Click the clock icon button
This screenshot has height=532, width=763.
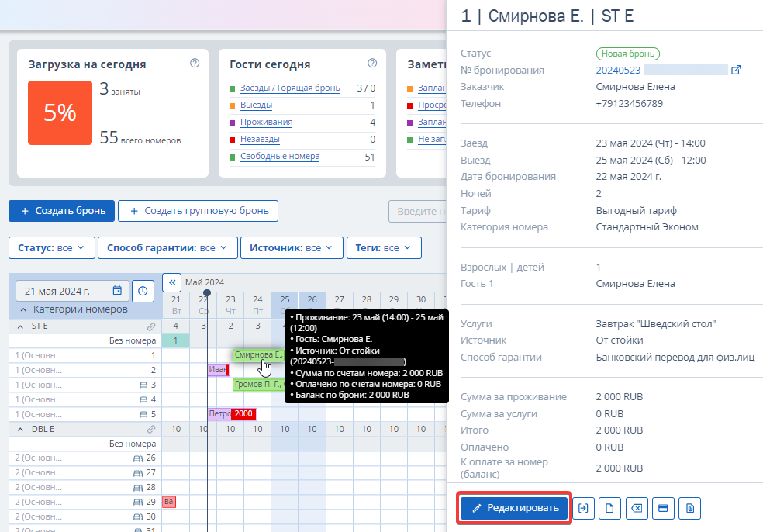pyautogui.click(x=143, y=291)
